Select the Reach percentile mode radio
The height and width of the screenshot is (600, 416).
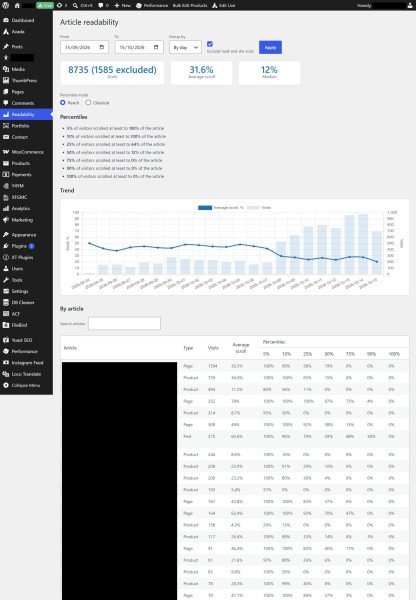pyautogui.click(x=63, y=103)
